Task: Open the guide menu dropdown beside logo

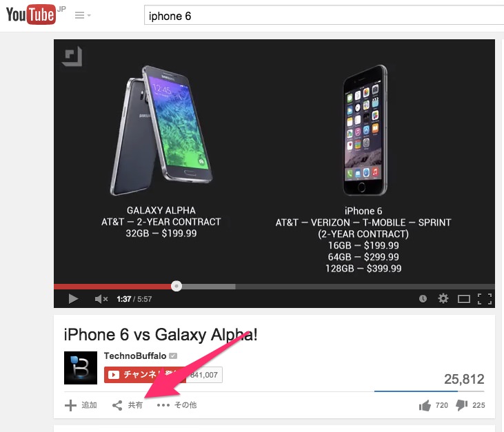Action: 83,15
